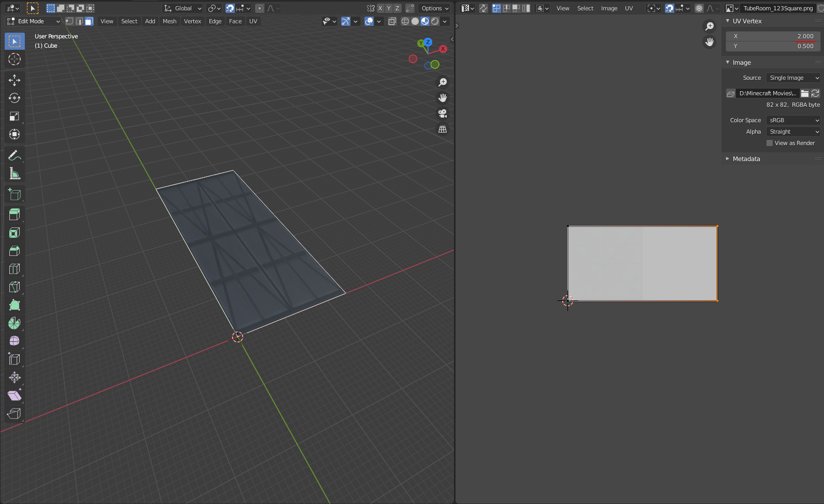Open the Vertex menu
This screenshot has height=504, width=824.
point(192,21)
